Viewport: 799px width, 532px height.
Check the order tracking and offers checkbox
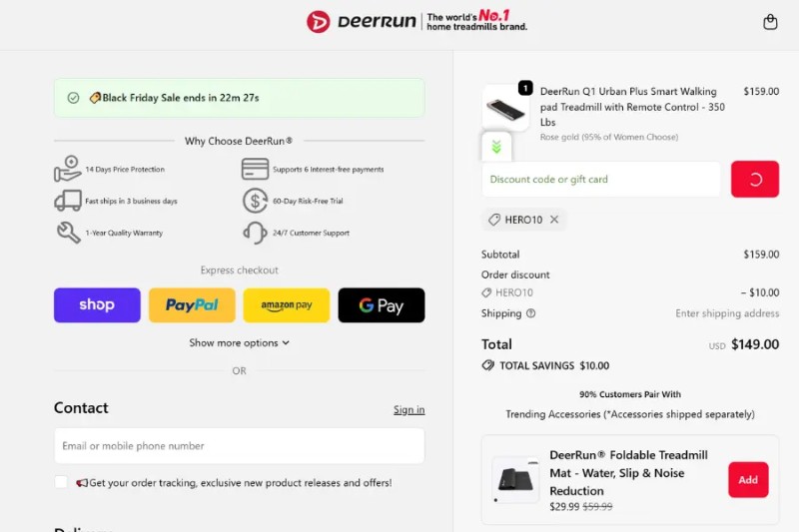click(x=61, y=482)
